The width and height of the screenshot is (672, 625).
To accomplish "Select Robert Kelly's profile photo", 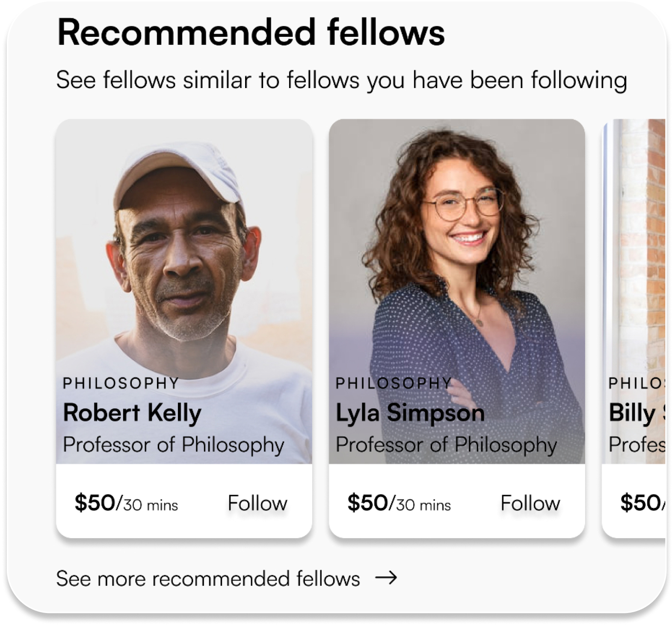I will tap(184, 256).
